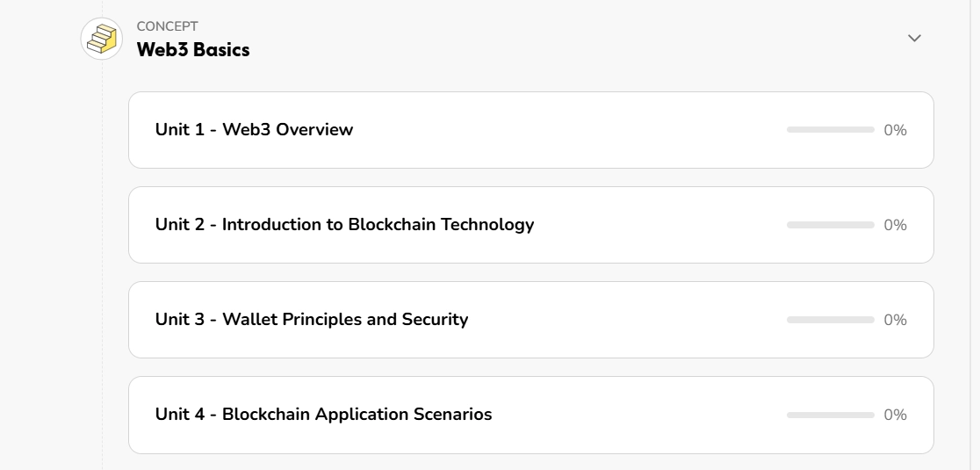Open Unit 1 - Web3 Overview title
Screen dimensions: 980x470
click(254, 130)
